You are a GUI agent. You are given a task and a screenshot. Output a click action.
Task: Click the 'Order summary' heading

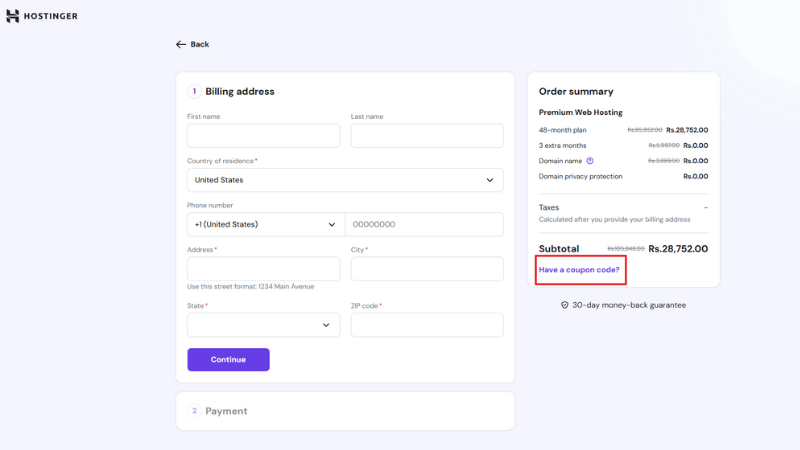(x=576, y=91)
